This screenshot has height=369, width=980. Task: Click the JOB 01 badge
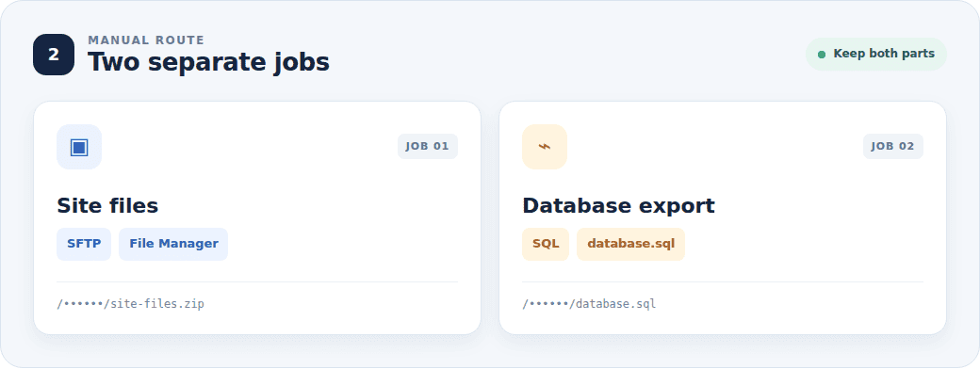[428, 147]
